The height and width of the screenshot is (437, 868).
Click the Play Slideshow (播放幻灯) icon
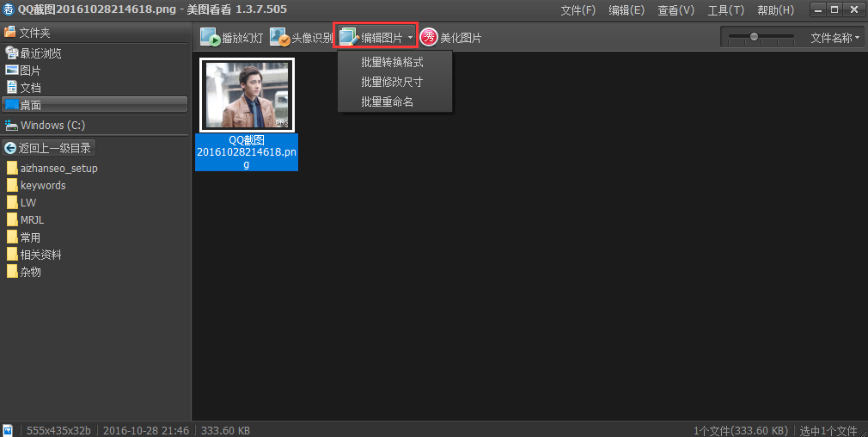pyautogui.click(x=211, y=38)
